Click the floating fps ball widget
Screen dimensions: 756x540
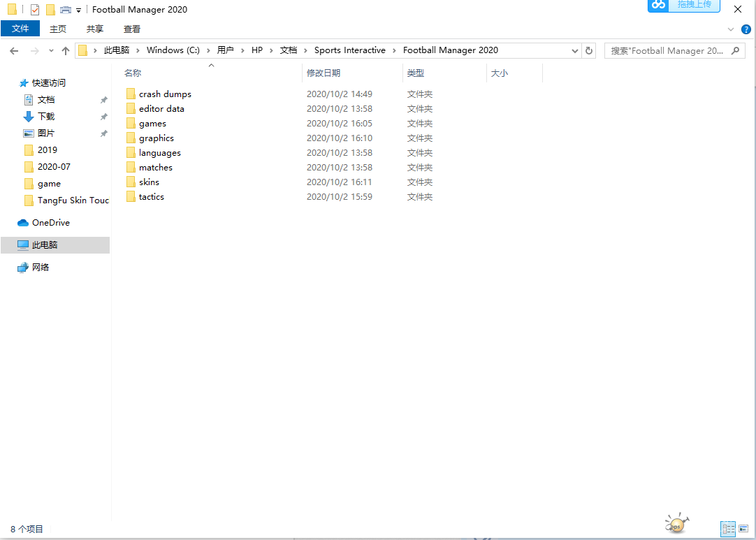(x=676, y=523)
